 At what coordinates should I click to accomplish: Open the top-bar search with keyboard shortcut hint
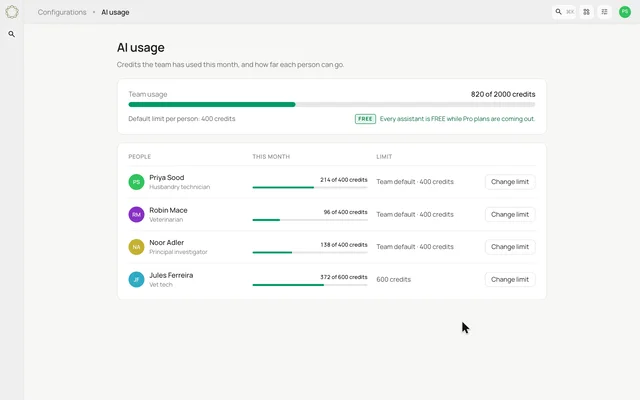point(564,12)
